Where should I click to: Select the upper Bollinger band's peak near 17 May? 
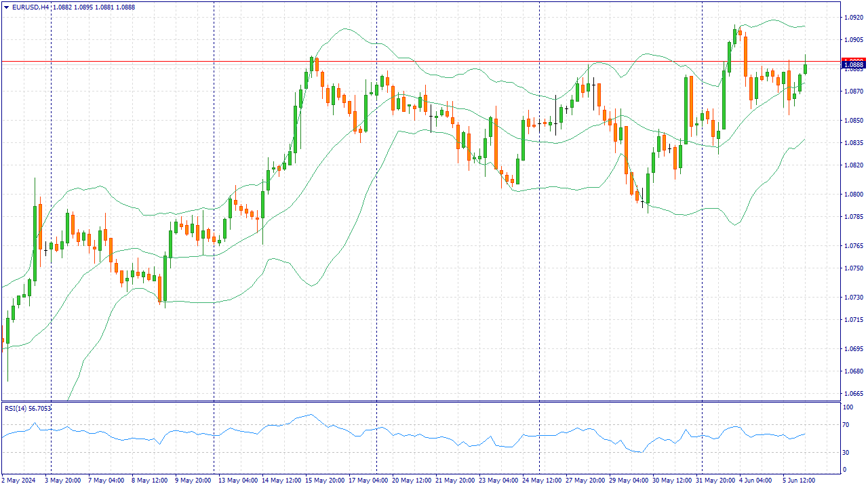[x=346, y=28]
